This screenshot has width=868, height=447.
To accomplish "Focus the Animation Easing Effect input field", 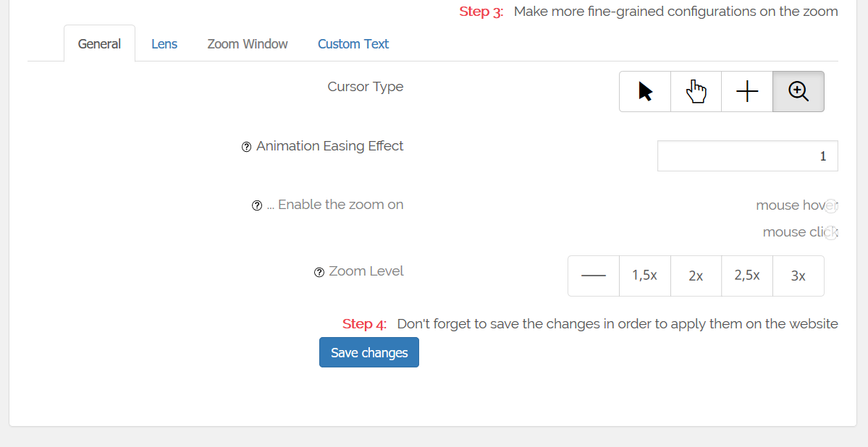I will (747, 156).
